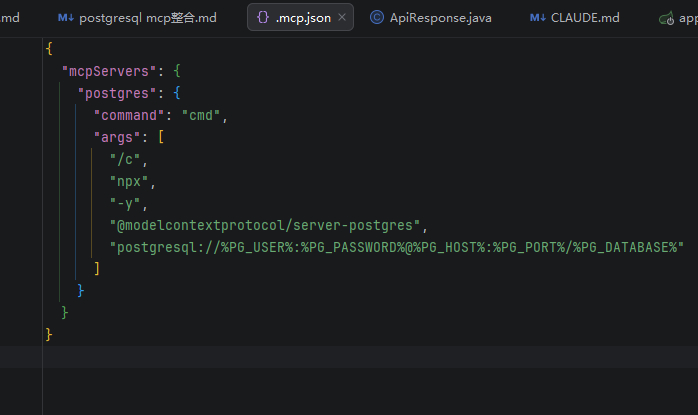Click the "npx" argument string

tap(128, 181)
